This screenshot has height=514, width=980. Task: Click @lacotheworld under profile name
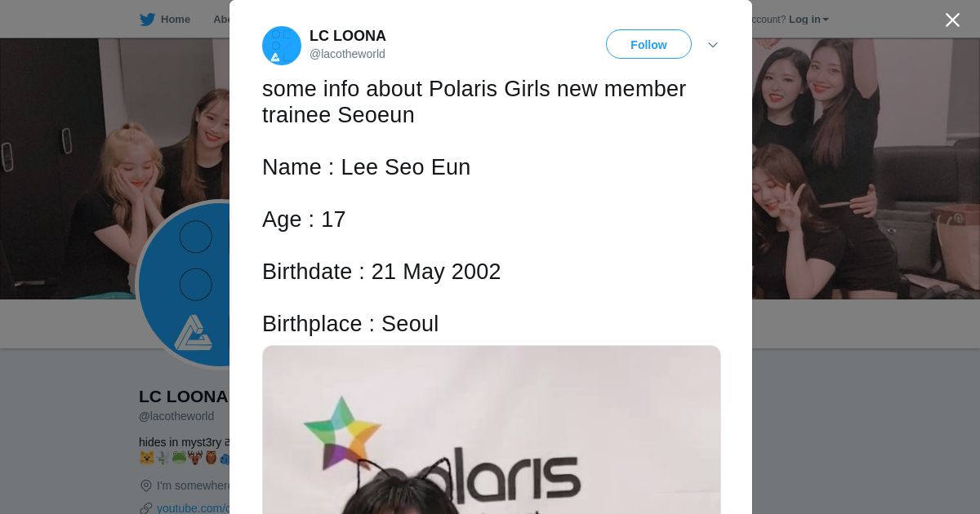coord(176,416)
